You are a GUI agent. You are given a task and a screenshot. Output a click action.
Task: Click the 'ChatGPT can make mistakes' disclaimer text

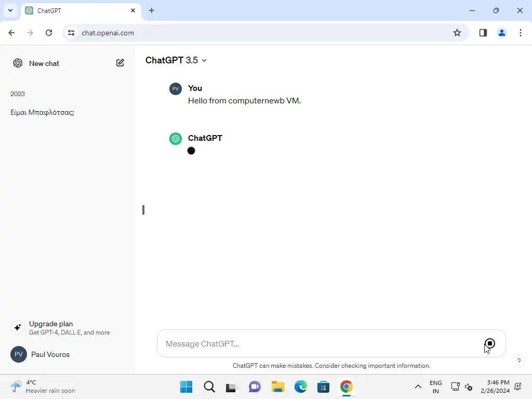pyautogui.click(x=331, y=366)
